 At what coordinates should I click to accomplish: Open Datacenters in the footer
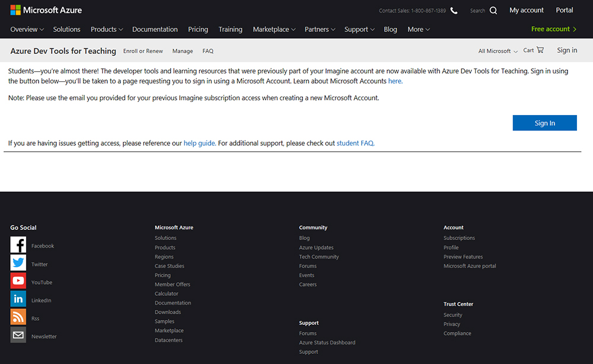click(168, 340)
